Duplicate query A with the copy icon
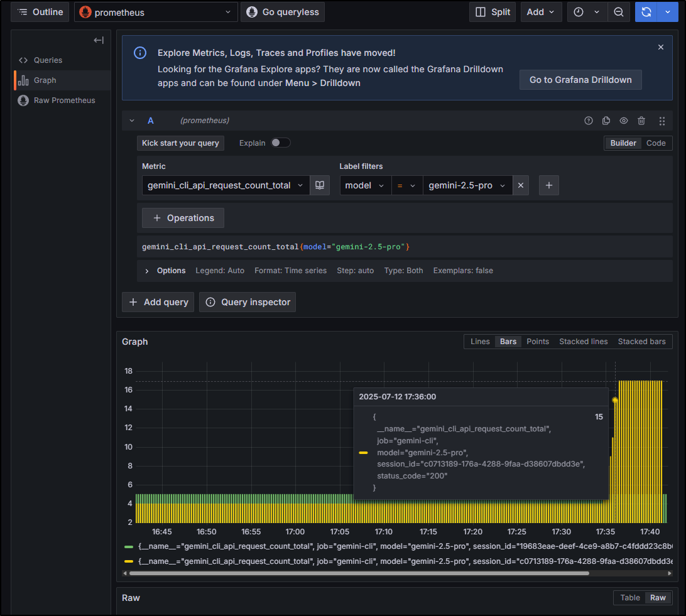Image resolution: width=686 pixels, height=616 pixels. pos(606,121)
